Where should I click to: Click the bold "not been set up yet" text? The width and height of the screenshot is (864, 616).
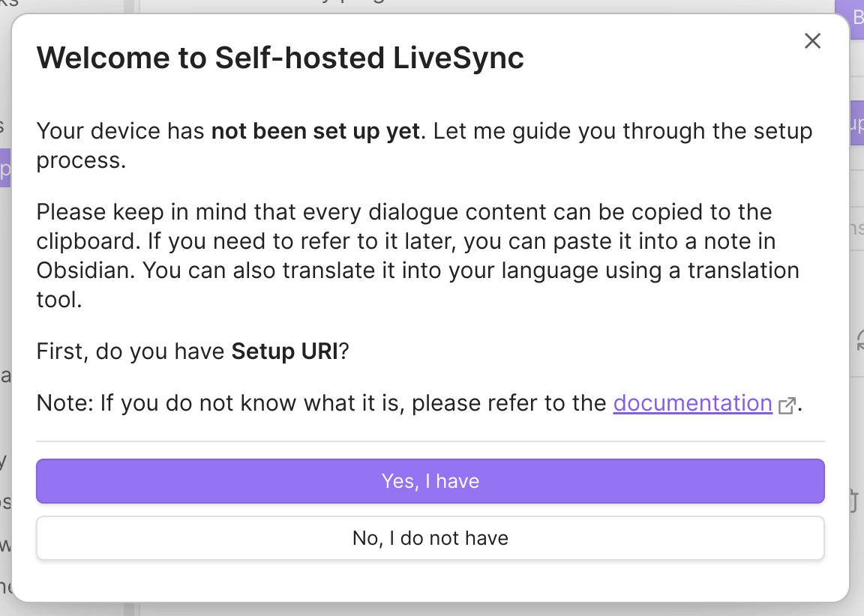(316, 131)
